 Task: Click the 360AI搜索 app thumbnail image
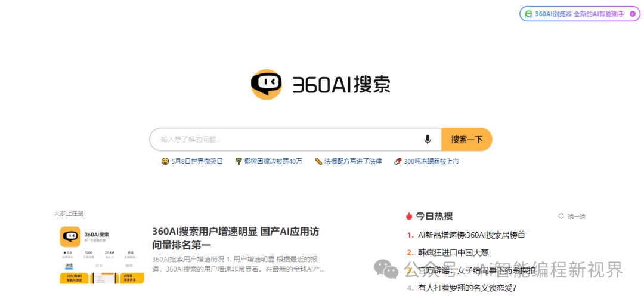coord(102,254)
